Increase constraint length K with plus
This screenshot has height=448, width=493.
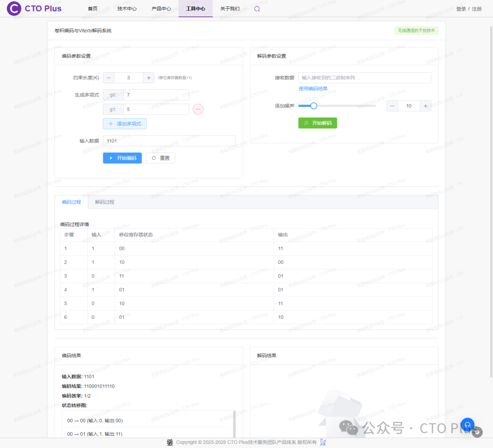(149, 78)
